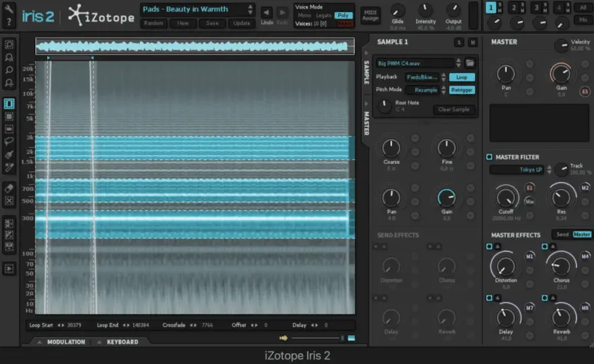Click the New preset button

click(183, 23)
